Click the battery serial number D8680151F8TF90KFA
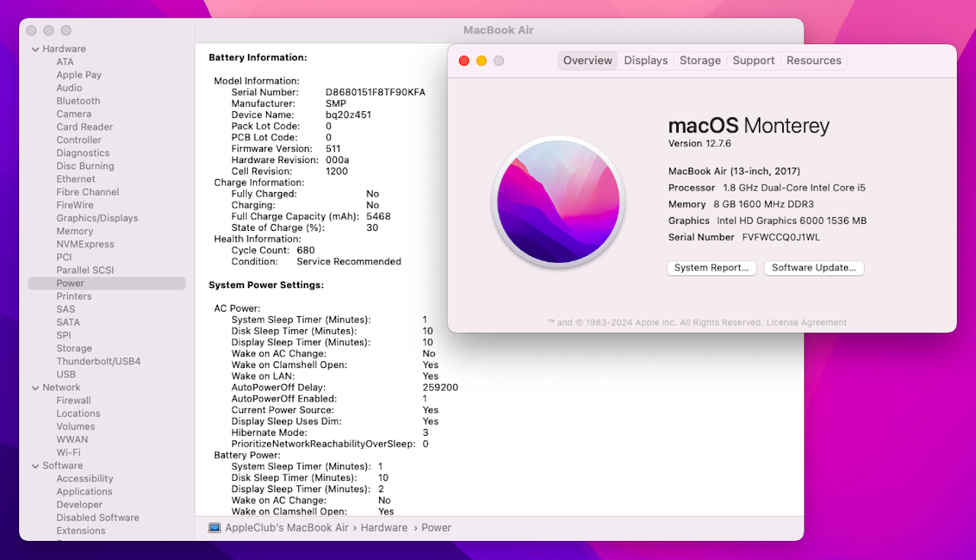This screenshot has height=560, width=976. tap(375, 92)
